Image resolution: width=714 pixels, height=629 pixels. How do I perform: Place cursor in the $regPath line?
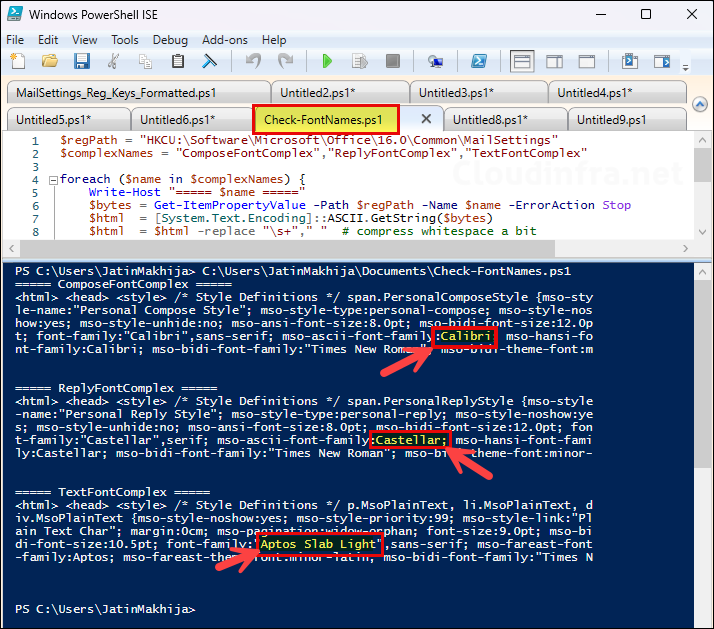click(x=309, y=140)
